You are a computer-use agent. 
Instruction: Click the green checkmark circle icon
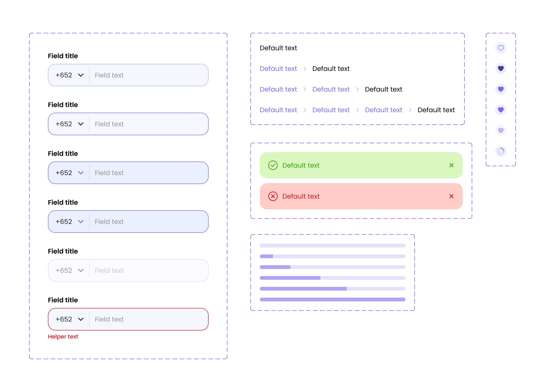pos(273,165)
